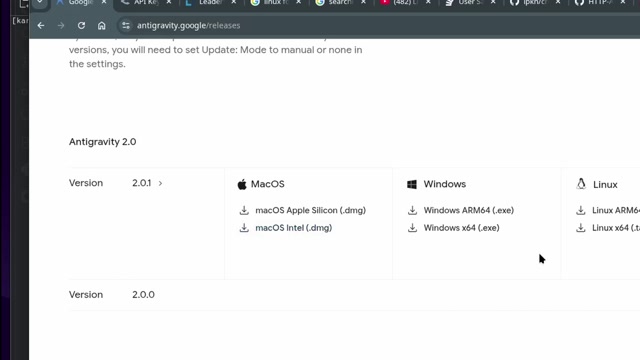Viewport: 640px width, 360px height.
Task: Click the forward navigation arrow
Action: click(61, 25)
